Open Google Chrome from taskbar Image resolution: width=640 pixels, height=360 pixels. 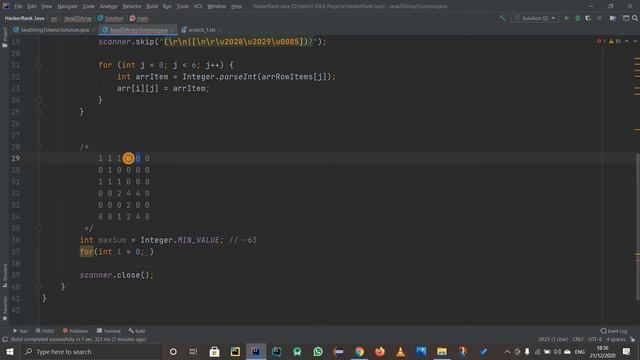(x=359, y=351)
